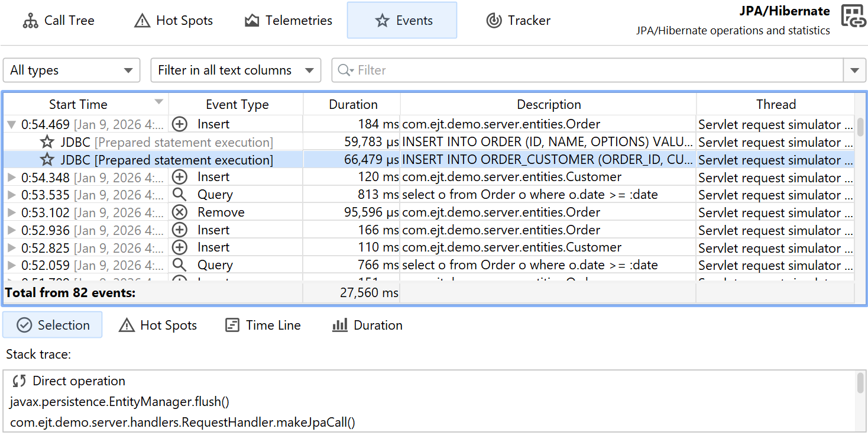Image resolution: width=868 pixels, height=435 pixels.
Task: Click the star icon of the selected JDBC row
Action: [x=47, y=160]
